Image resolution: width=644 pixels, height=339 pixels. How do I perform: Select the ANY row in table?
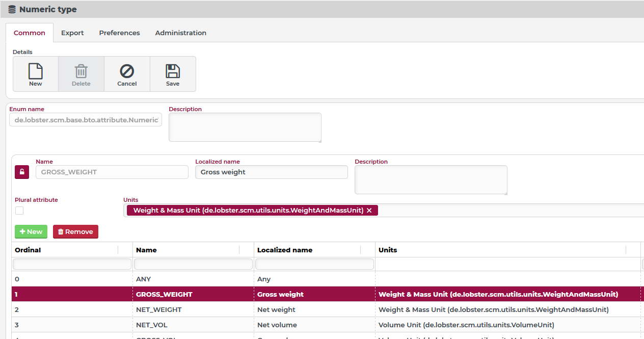tap(143, 279)
